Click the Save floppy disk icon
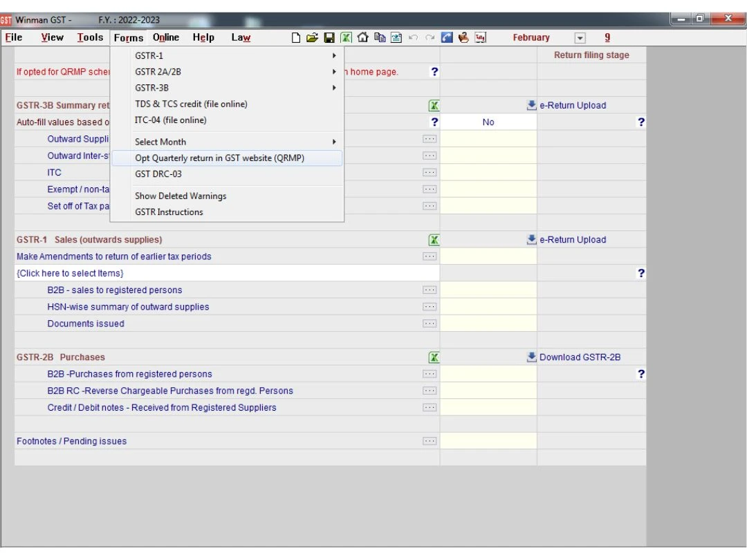This screenshot has height=560, width=747. (329, 38)
